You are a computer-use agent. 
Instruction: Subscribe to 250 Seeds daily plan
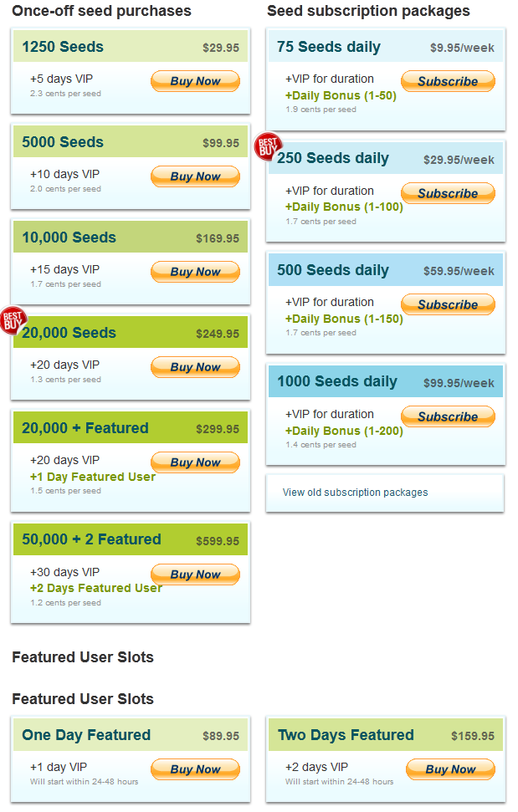click(x=448, y=193)
